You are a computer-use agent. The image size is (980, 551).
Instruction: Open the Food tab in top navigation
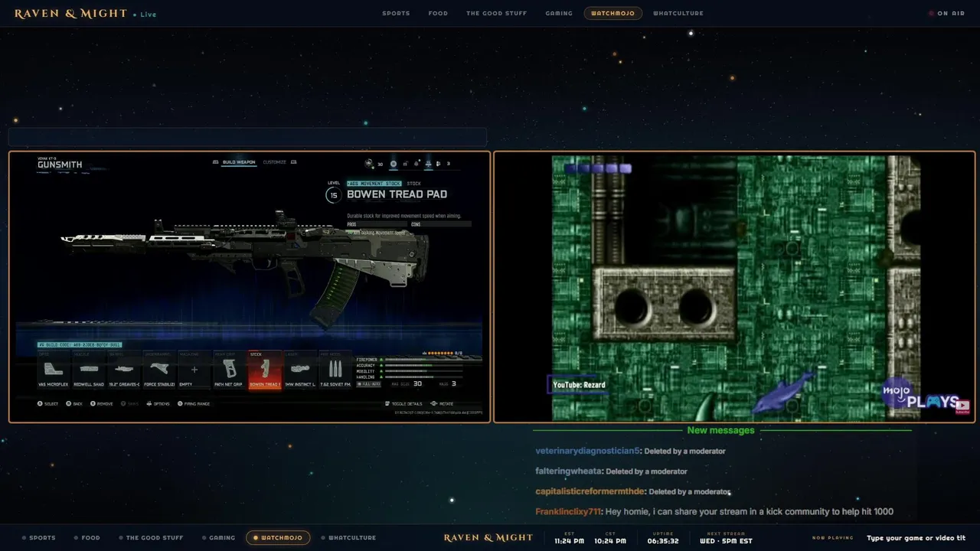coord(438,13)
